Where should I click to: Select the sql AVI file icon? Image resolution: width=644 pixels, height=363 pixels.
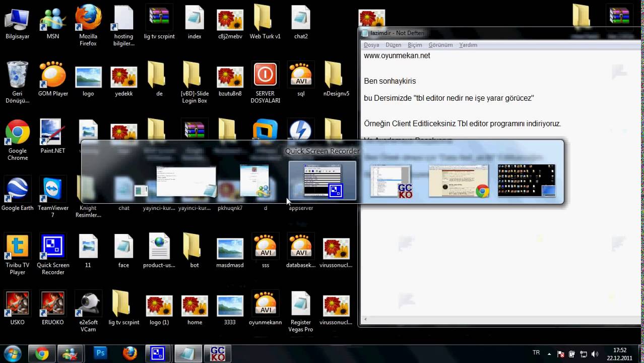301,79
